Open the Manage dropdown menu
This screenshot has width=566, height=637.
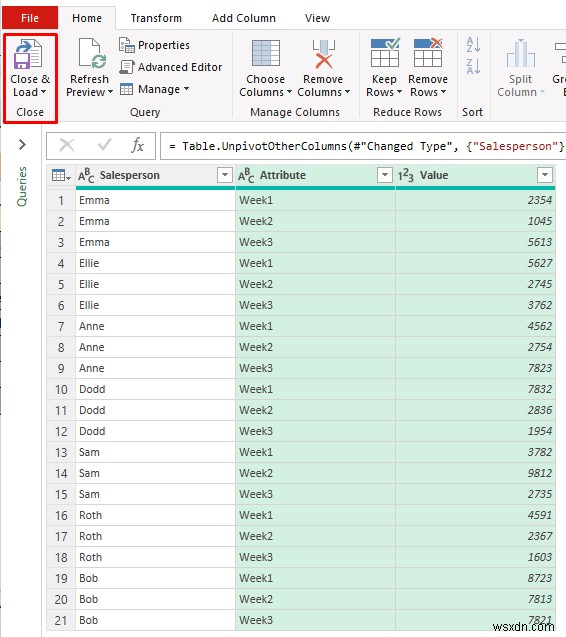click(155, 89)
